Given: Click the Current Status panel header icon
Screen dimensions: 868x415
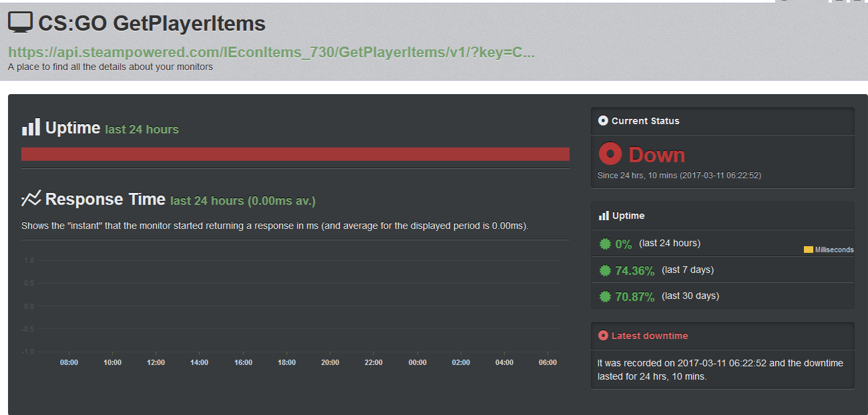Looking at the screenshot, I should (604, 121).
